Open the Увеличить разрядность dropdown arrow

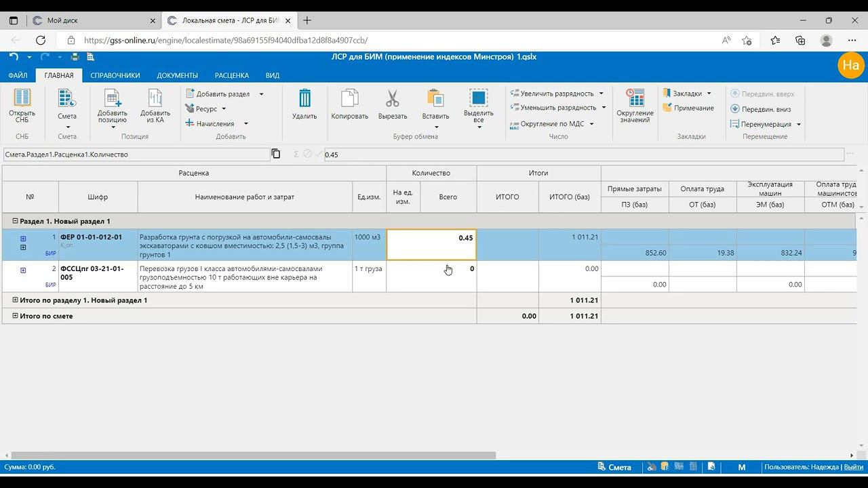coord(601,94)
